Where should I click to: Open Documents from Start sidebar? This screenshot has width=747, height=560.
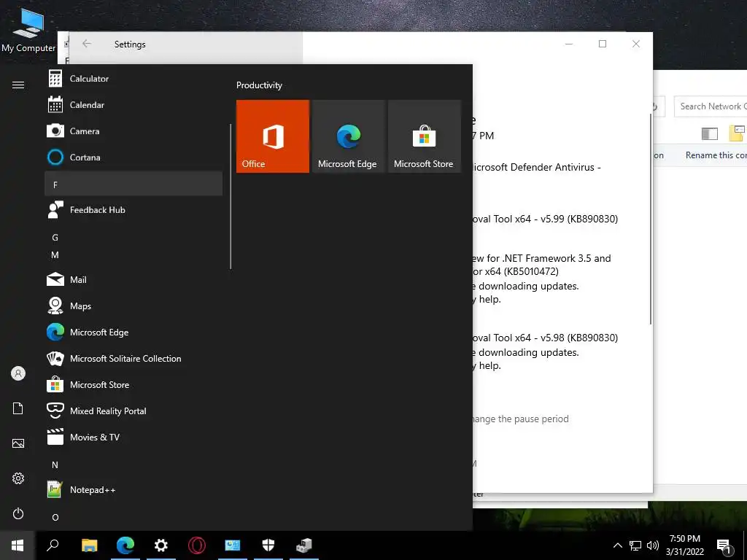point(18,408)
